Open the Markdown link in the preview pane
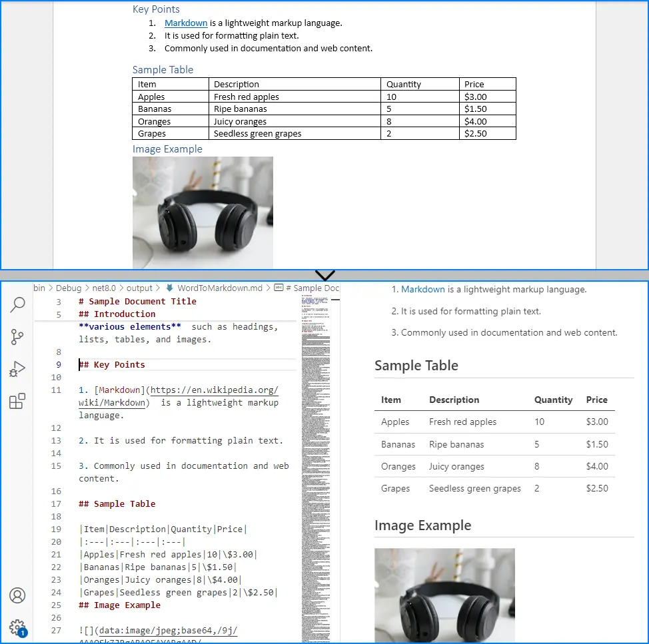This screenshot has height=644, width=649. tap(423, 289)
